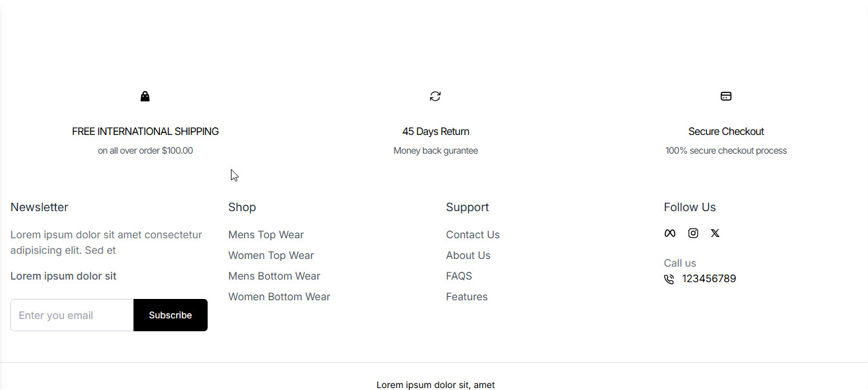Open the Contact Us link
868x390 pixels.
click(x=473, y=234)
